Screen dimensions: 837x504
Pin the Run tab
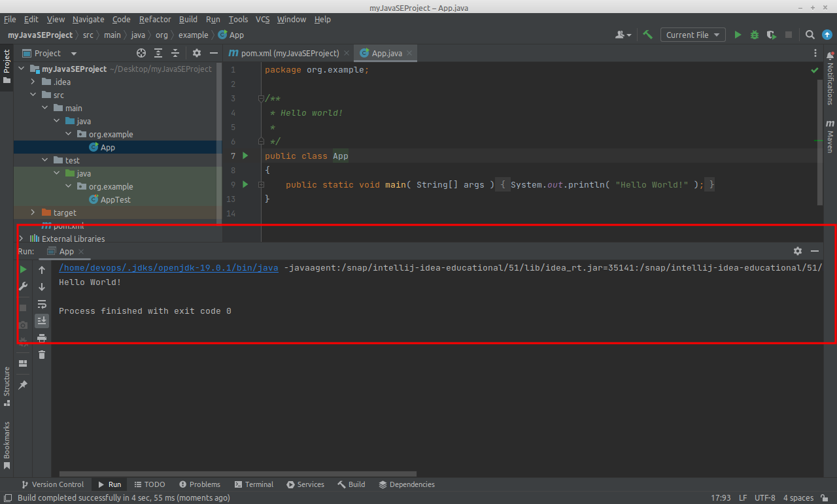coord(24,385)
